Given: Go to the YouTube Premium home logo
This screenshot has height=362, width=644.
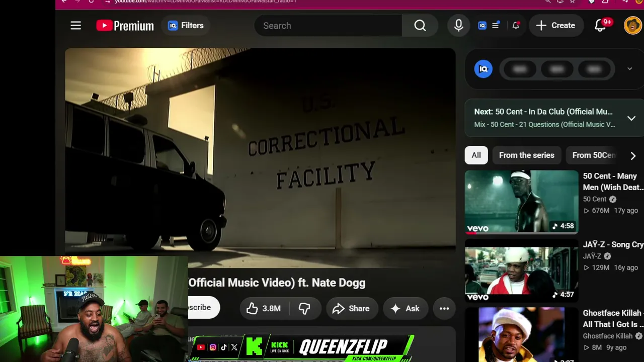Looking at the screenshot, I should [125, 26].
